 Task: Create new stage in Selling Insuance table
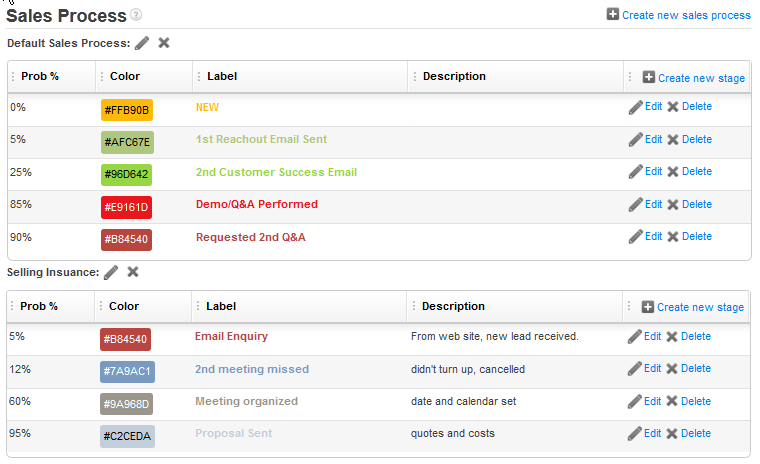point(699,307)
